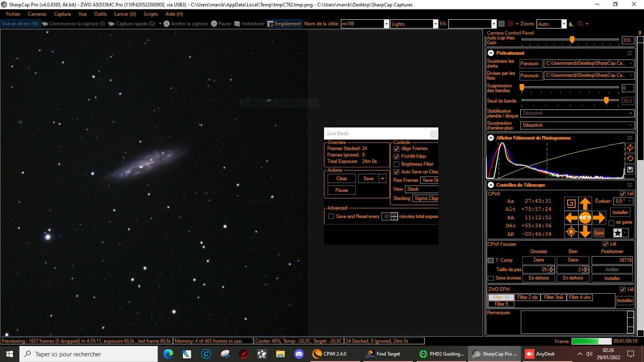Open the Windows Start menu

click(x=9, y=354)
